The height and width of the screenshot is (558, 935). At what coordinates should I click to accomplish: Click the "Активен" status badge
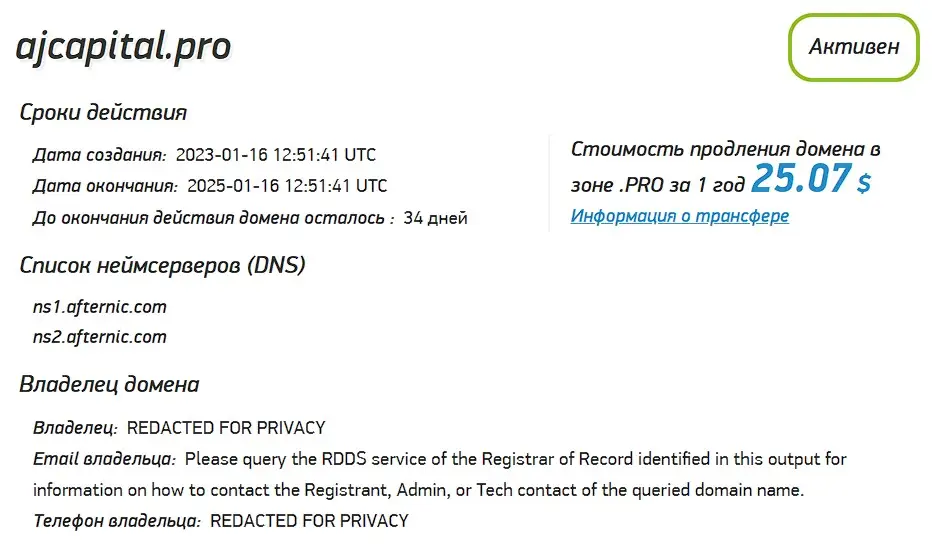[853, 47]
